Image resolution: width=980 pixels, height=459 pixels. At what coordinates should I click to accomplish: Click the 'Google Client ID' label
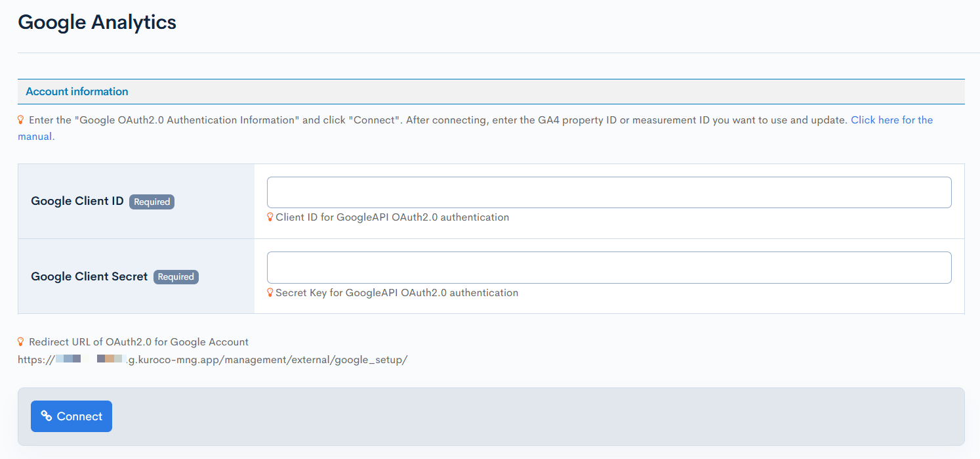click(x=77, y=201)
